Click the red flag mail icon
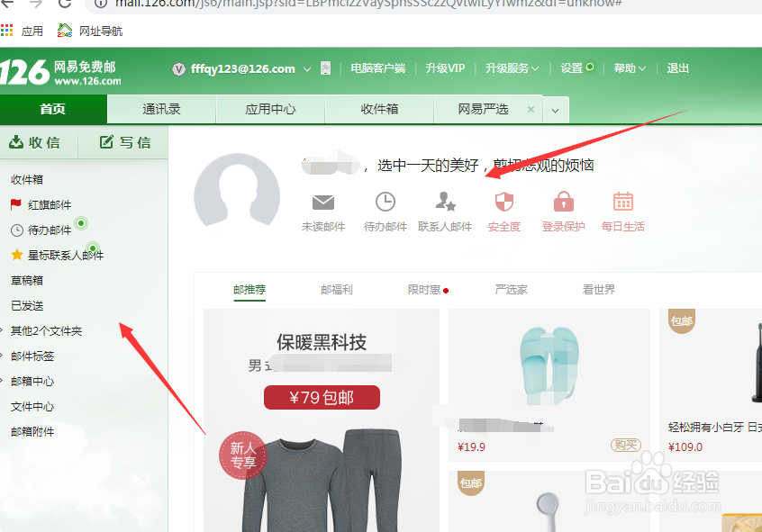This screenshot has height=532, width=762. [x=16, y=204]
